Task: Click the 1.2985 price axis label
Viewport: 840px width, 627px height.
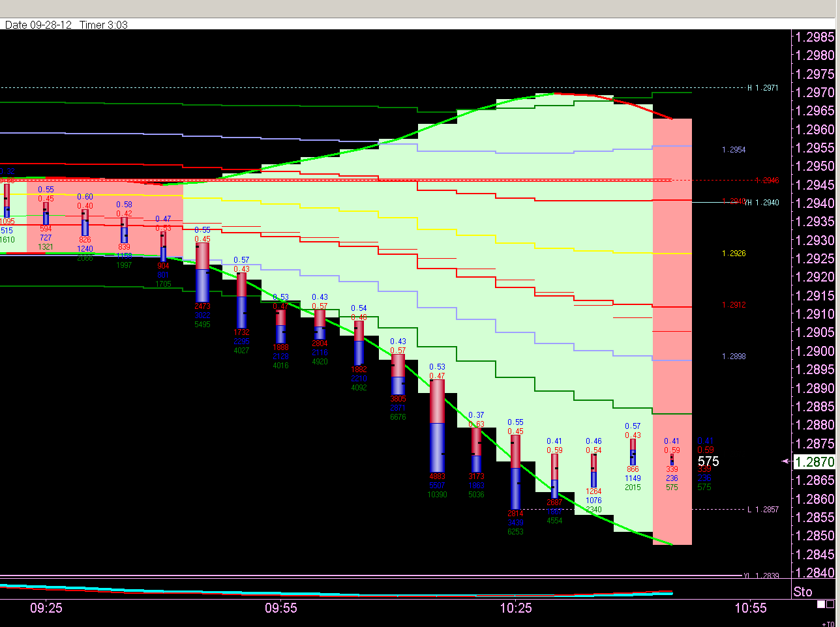Action: (x=815, y=37)
